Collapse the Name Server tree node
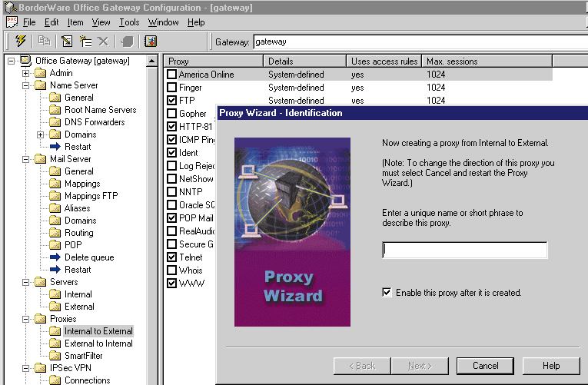 tap(25, 85)
